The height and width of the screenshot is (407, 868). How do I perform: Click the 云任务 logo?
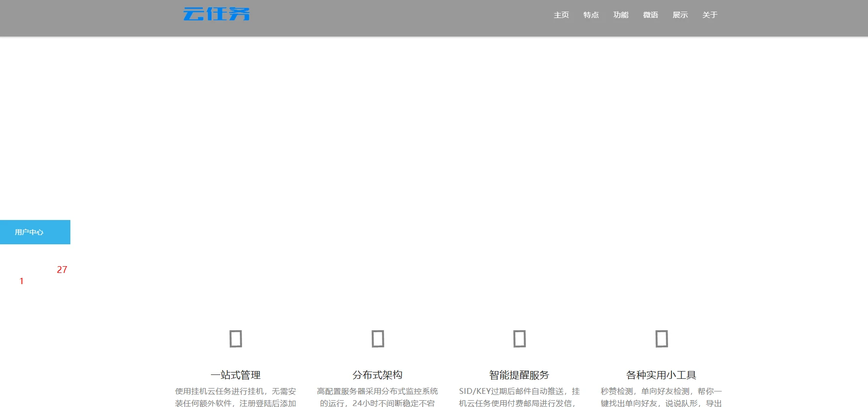tap(216, 14)
